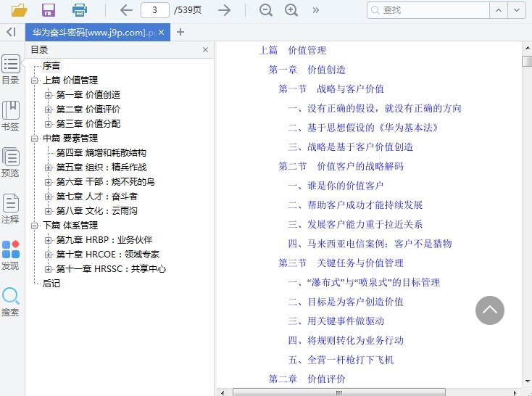Expand 第一章 价值创造 tree node
532x396 pixels.
[48, 96]
